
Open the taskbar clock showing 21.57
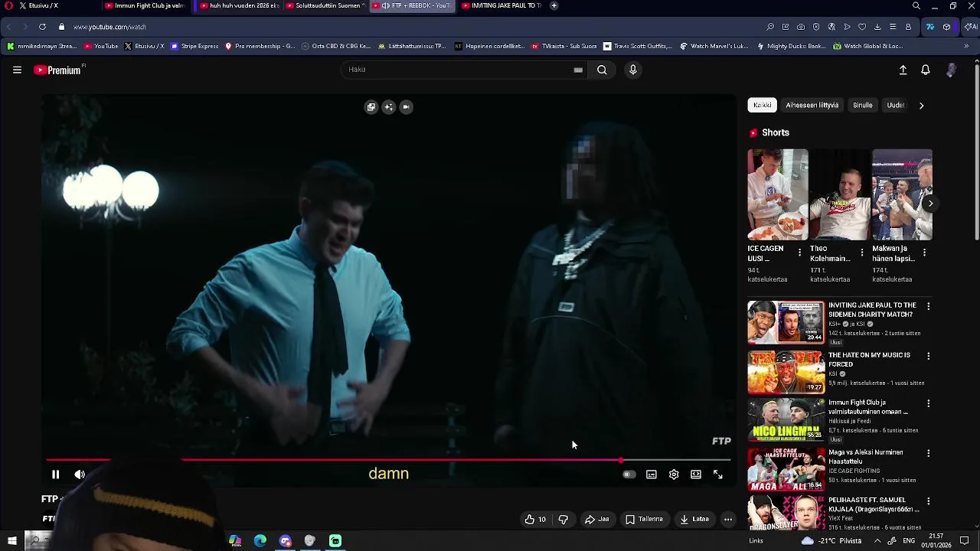(x=936, y=541)
